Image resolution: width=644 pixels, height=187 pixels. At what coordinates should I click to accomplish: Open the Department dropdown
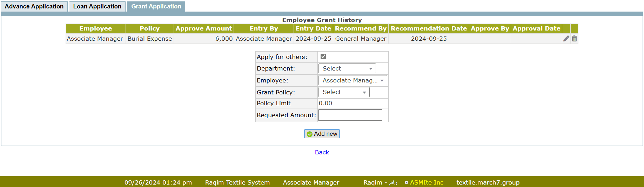(347, 68)
